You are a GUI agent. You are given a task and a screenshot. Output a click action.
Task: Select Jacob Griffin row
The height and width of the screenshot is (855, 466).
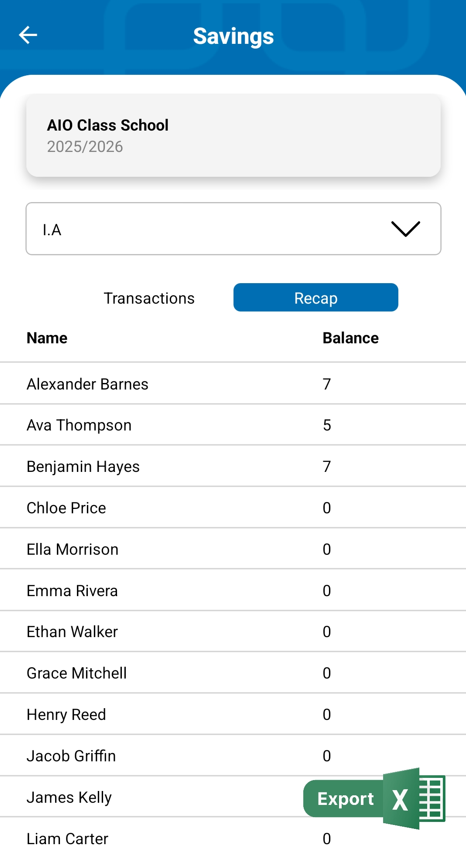coord(233,756)
